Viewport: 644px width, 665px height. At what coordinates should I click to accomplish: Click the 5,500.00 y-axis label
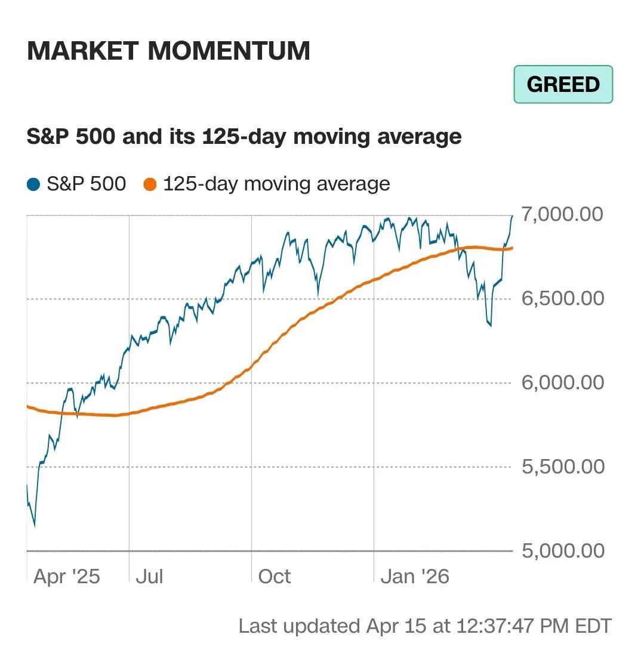(563, 467)
